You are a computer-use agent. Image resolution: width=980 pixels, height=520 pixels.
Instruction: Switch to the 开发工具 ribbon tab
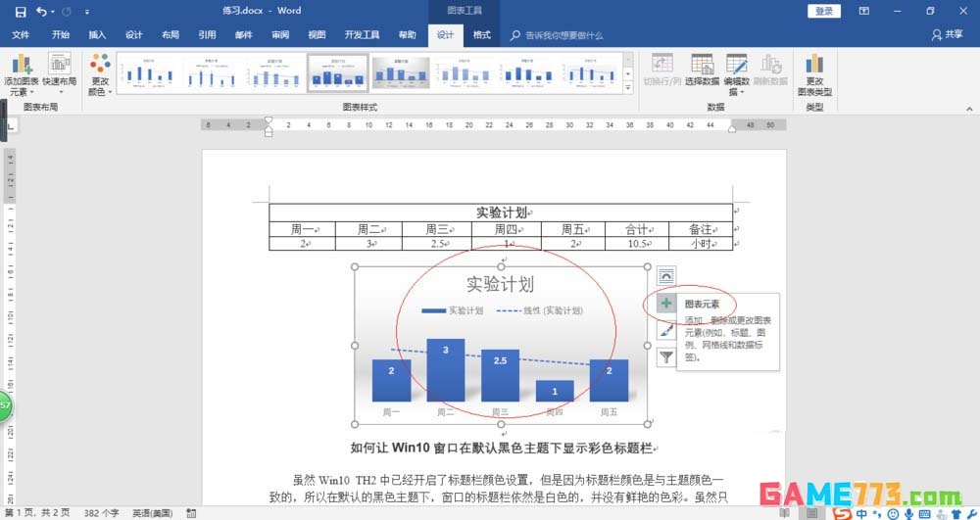click(x=362, y=35)
